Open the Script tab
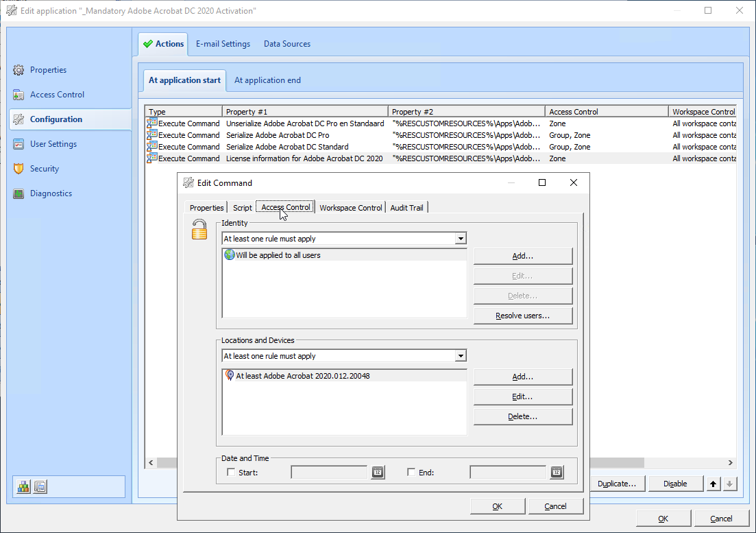This screenshot has height=533, width=756. 242,208
